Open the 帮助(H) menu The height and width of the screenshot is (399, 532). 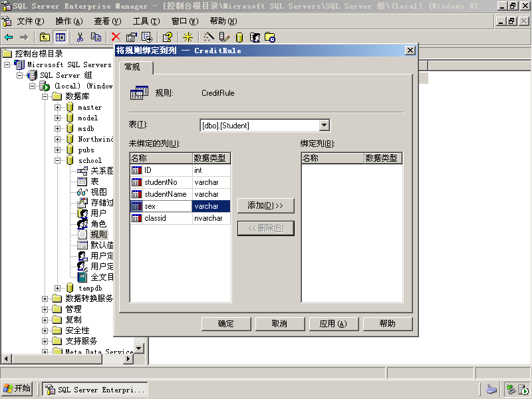[223, 21]
